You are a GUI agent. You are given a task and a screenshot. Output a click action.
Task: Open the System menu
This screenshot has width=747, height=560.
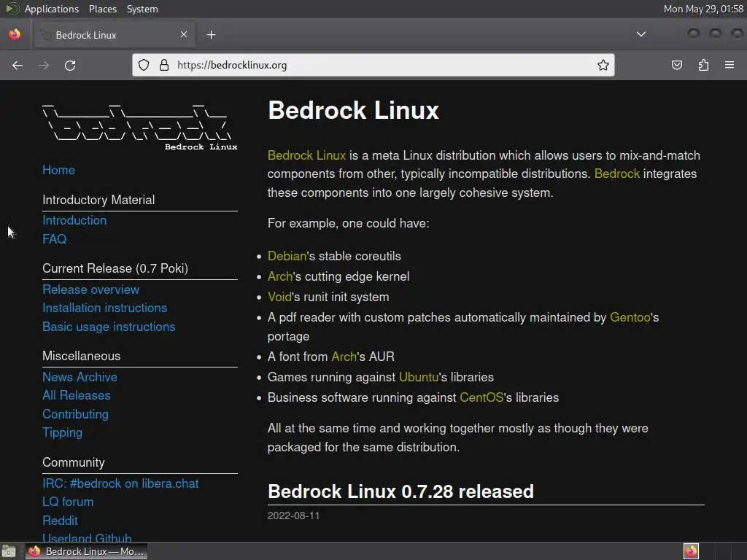(x=142, y=9)
